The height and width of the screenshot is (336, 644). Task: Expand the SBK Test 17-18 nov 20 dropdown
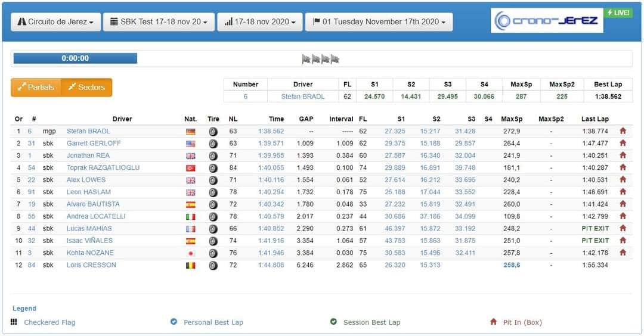coord(159,22)
